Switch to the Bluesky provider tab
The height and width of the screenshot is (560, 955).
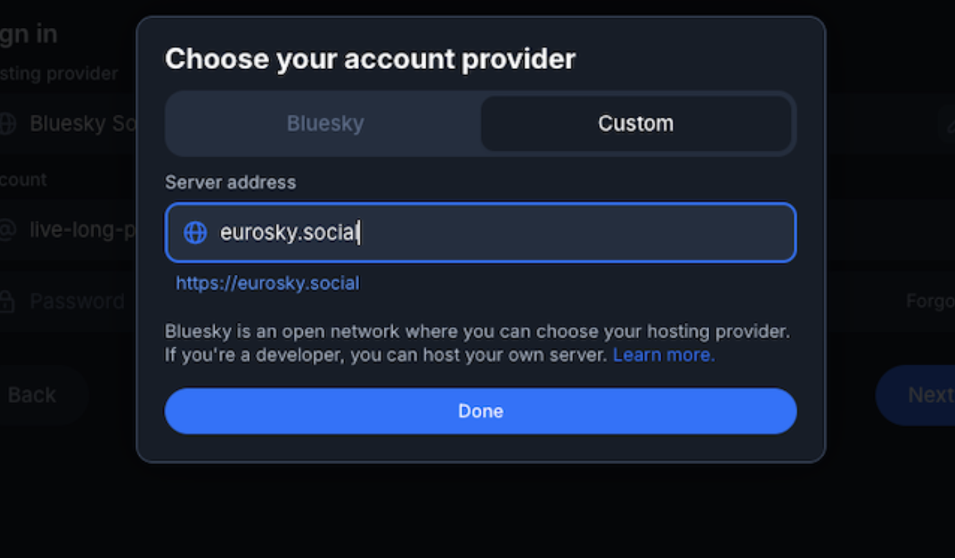click(325, 124)
